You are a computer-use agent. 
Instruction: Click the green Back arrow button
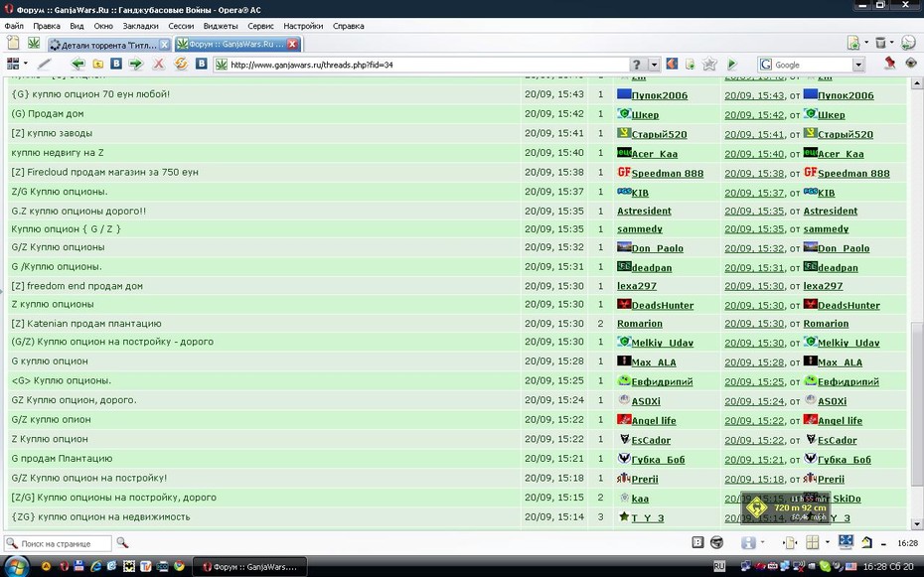coord(77,64)
